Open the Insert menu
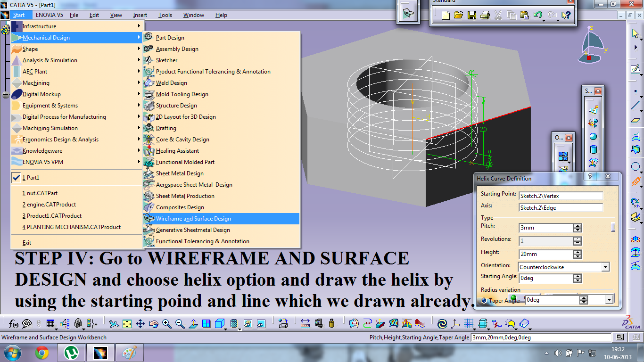 click(x=140, y=15)
